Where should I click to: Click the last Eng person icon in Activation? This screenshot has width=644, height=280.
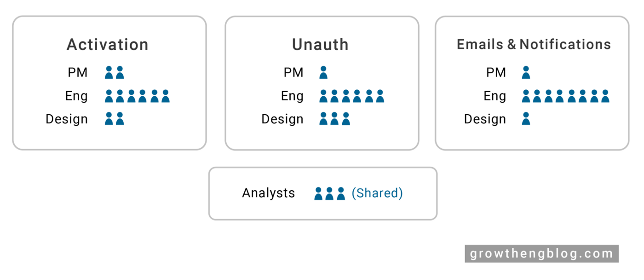point(166,96)
